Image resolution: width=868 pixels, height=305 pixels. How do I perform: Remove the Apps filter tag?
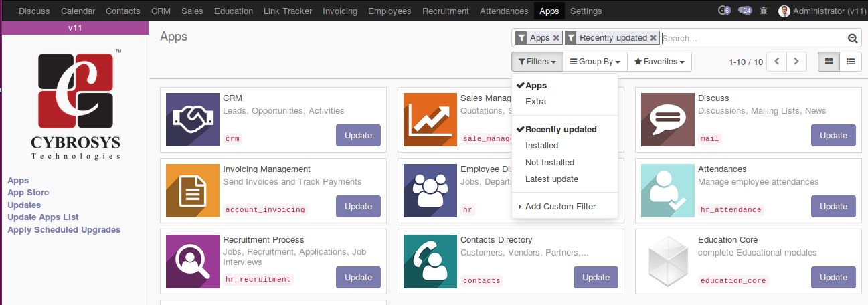click(556, 38)
